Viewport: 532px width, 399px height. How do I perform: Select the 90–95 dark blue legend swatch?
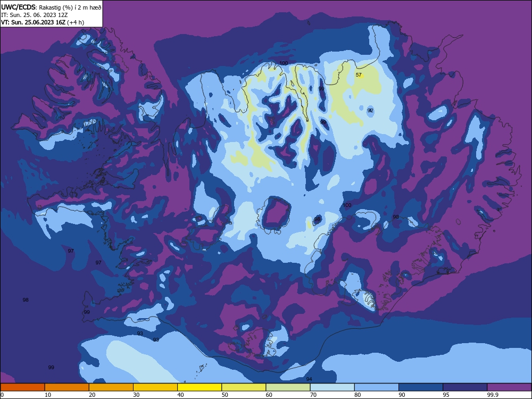[x=421, y=387]
